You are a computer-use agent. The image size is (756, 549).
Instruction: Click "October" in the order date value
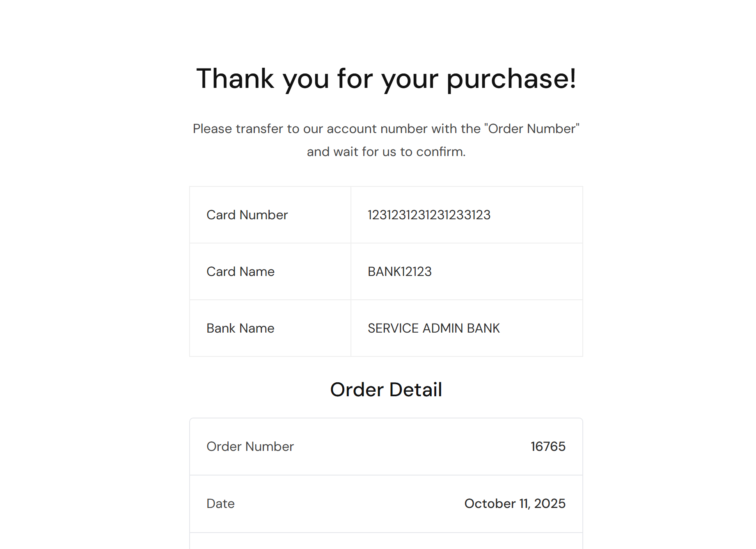coord(490,503)
